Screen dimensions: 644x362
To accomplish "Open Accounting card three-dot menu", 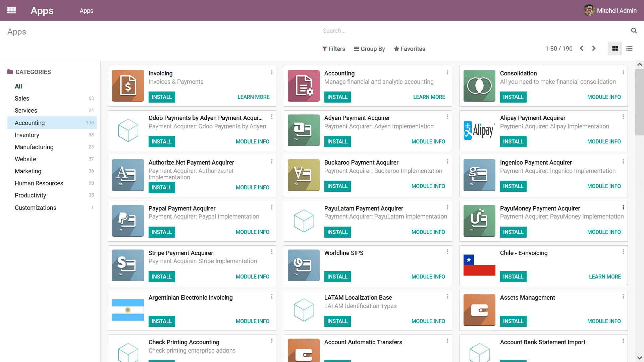I will tap(447, 72).
